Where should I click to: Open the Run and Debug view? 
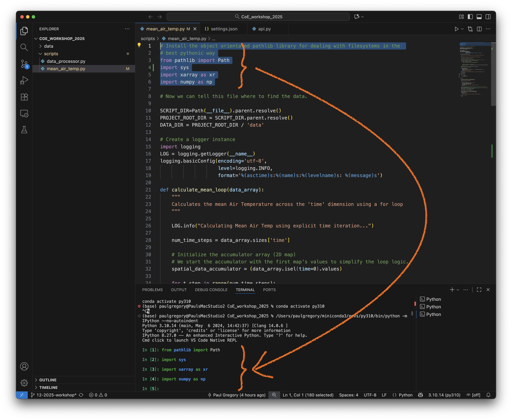[24, 80]
